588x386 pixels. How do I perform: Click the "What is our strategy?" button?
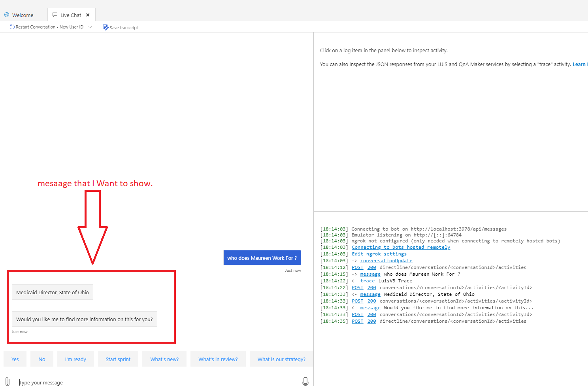(281, 359)
